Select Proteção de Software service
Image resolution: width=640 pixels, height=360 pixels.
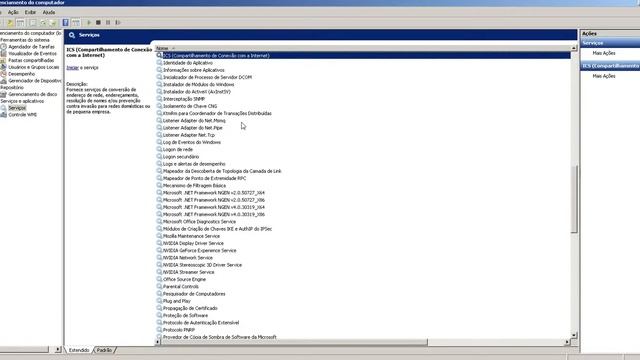click(x=185, y=315)
